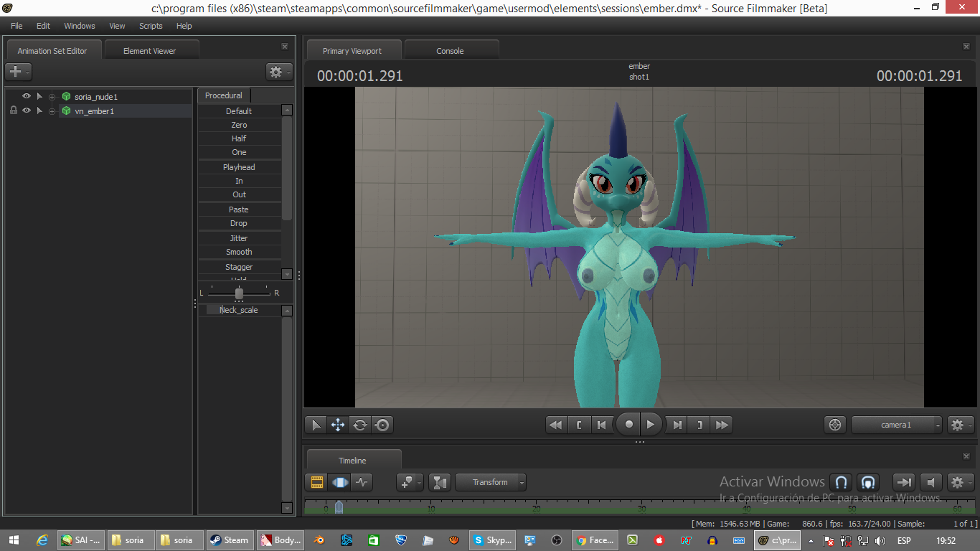Open Steam from the taskbar
This screenshot has width=980, height=551.
228,540
